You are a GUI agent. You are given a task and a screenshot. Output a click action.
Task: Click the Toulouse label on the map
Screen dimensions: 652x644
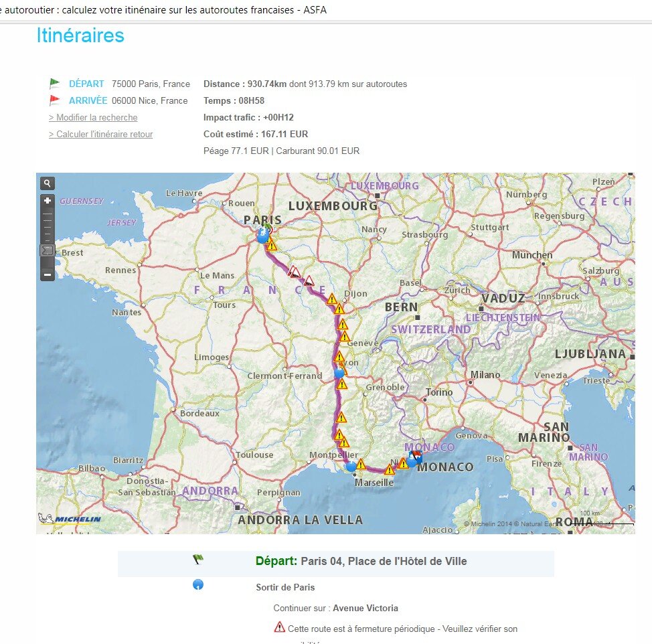[254, 455]
